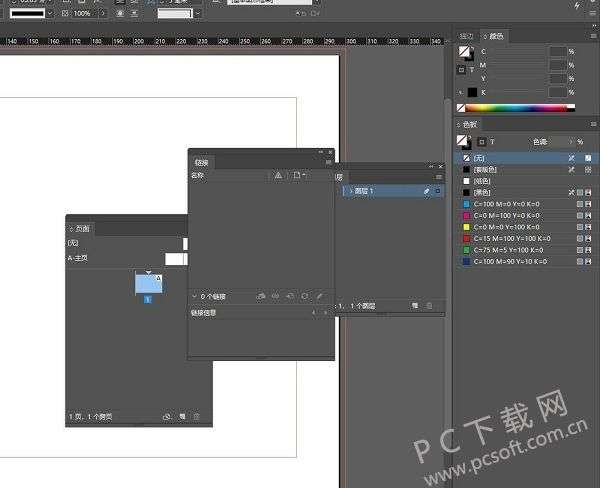Pick the C=15 M=100 Y=100 K=0 red swatch
The height and width of the screenshot is (488, 600).
tap(509, 238)
